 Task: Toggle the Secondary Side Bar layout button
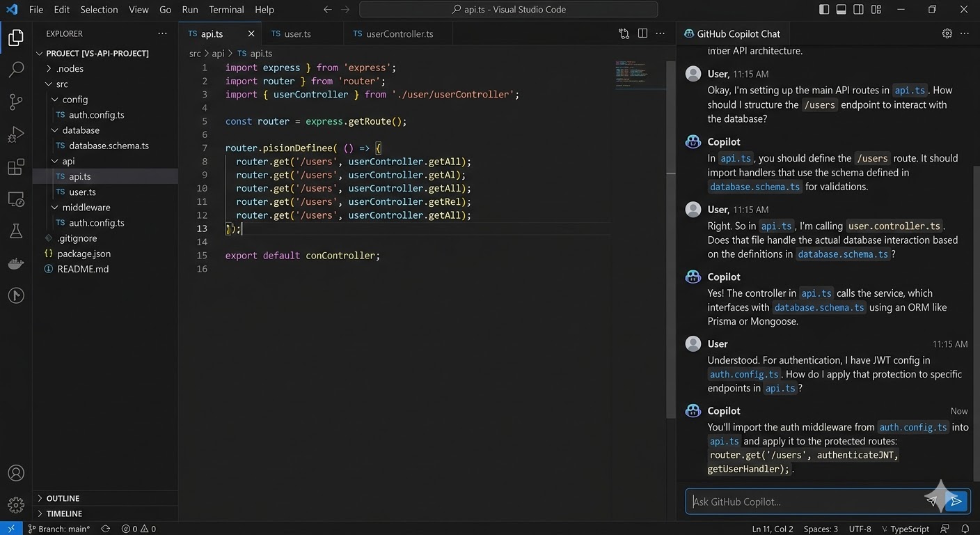point(858,10)
